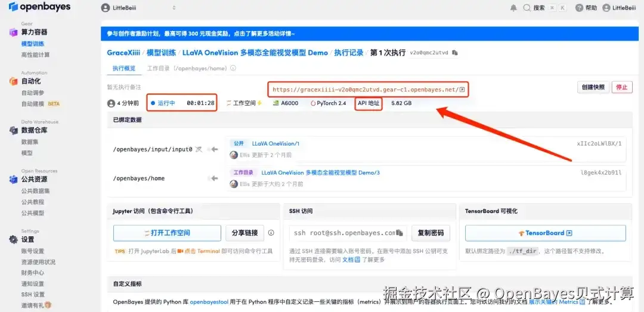Open 资源使用状况 in sidebar
Image resolution: width=644 pixels, height=312 pixels.
(x=38, y=262)
